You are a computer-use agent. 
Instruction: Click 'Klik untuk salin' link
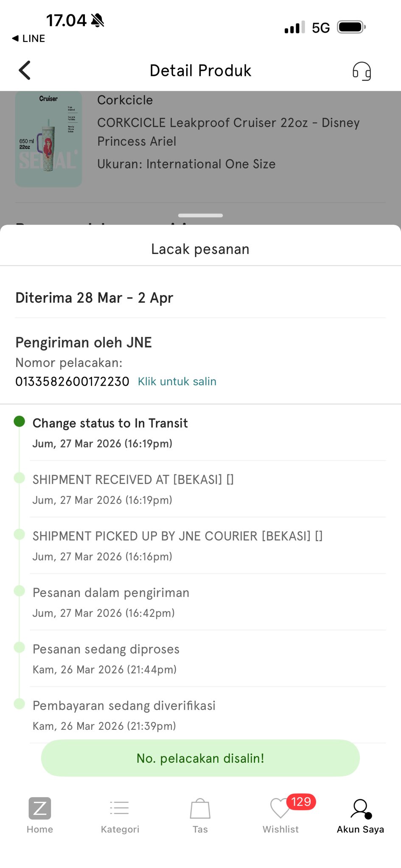(177, 381)
